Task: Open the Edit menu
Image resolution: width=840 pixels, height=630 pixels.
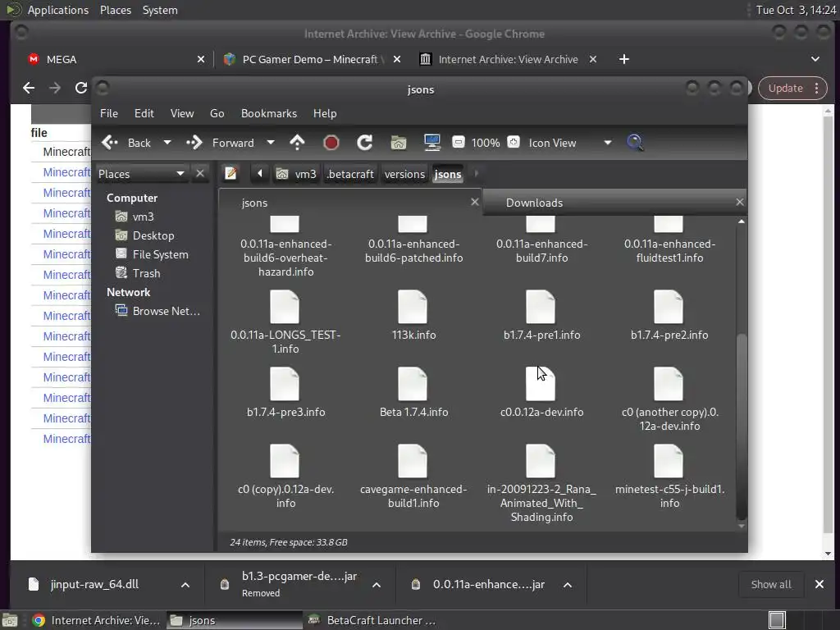Action: click(144, 113)
